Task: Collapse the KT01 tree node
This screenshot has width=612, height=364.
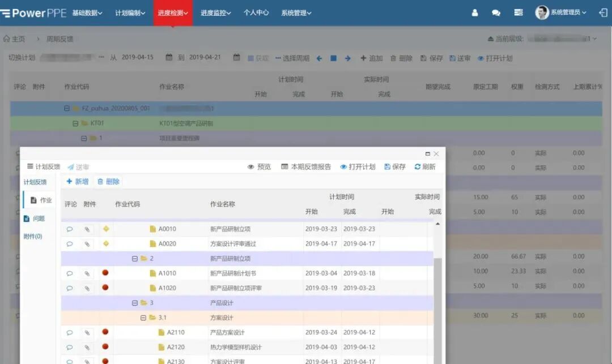Action: pyautogui.click(x=74, y=123)
